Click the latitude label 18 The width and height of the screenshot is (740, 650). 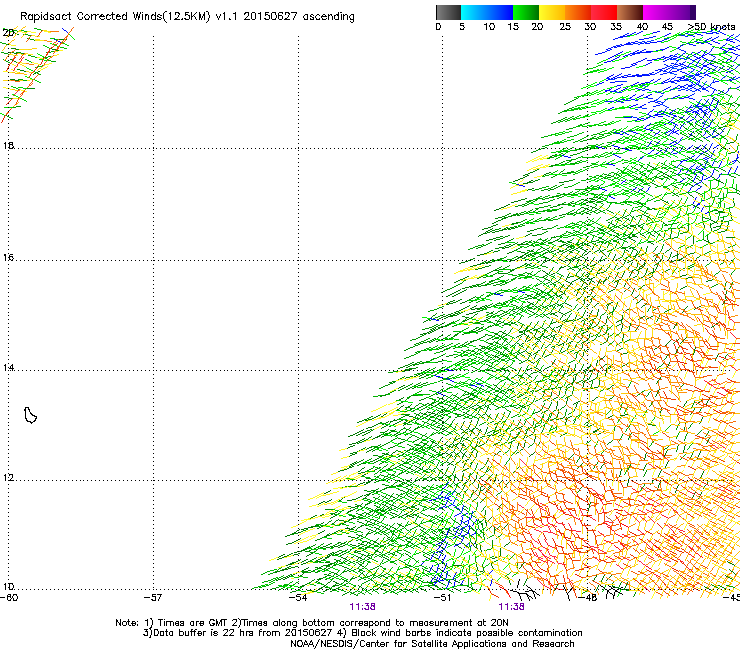8,145
